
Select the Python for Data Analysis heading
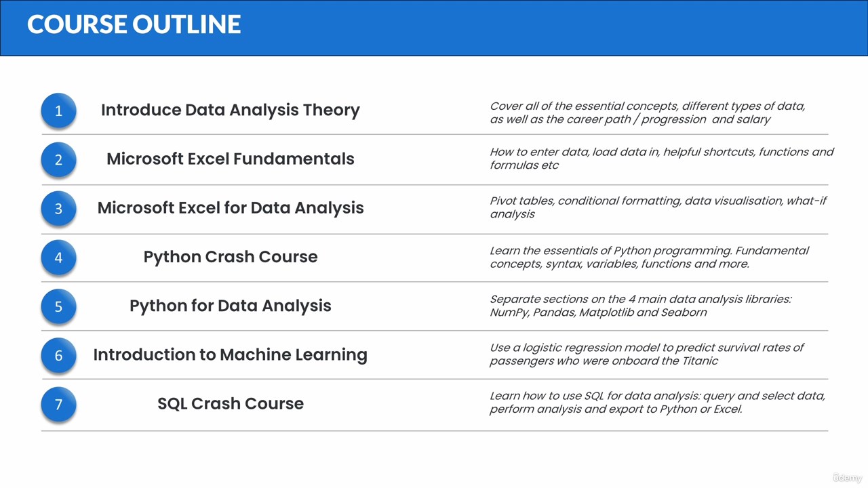pos(231,306)
